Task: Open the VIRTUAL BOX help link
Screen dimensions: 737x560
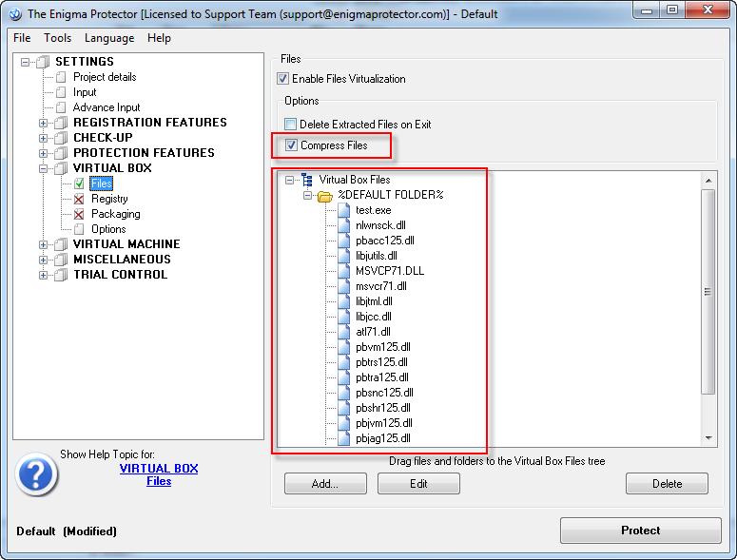Action: (x=159, y=469)
